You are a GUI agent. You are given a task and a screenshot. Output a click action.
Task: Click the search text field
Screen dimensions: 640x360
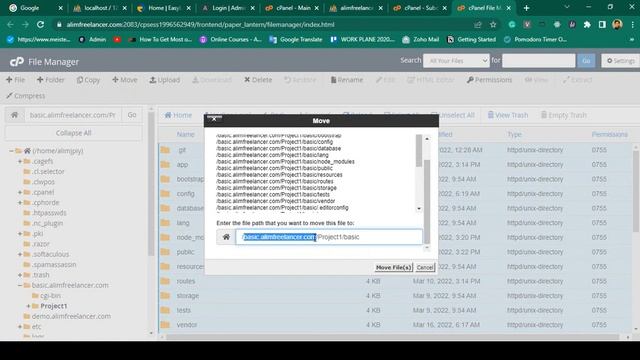point(538,61)
